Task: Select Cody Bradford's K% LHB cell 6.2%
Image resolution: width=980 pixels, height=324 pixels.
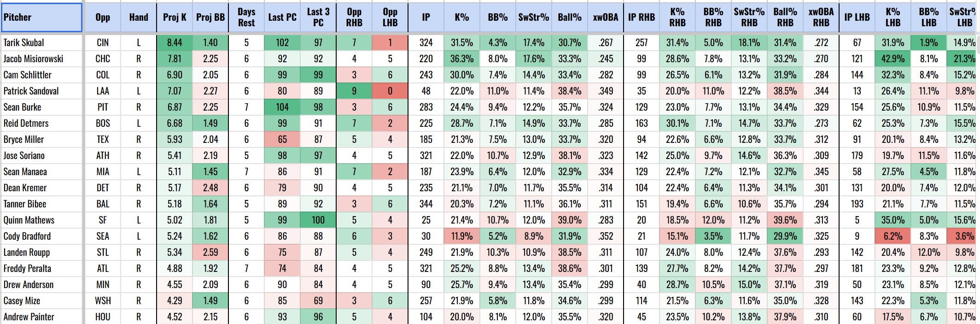Action: click(x=892, y=236)
